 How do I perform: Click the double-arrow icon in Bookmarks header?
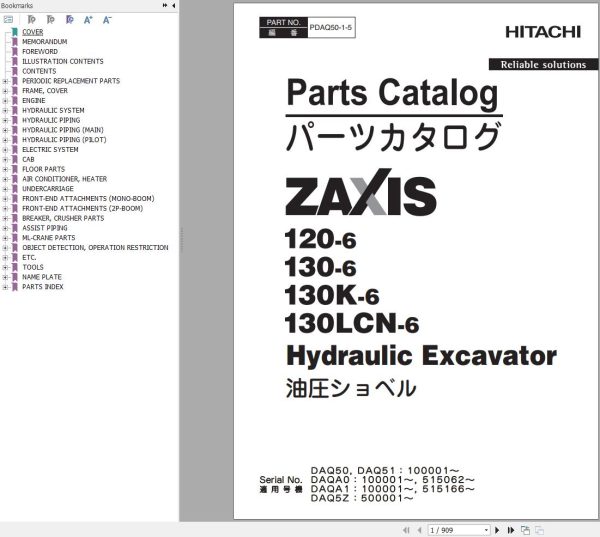pos(165,5)
